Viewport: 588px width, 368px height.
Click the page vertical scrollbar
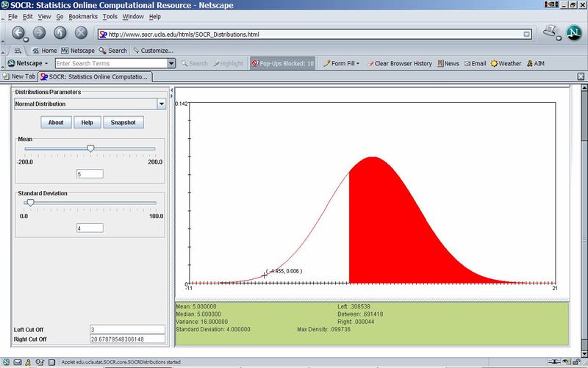[x=584, y=221]
